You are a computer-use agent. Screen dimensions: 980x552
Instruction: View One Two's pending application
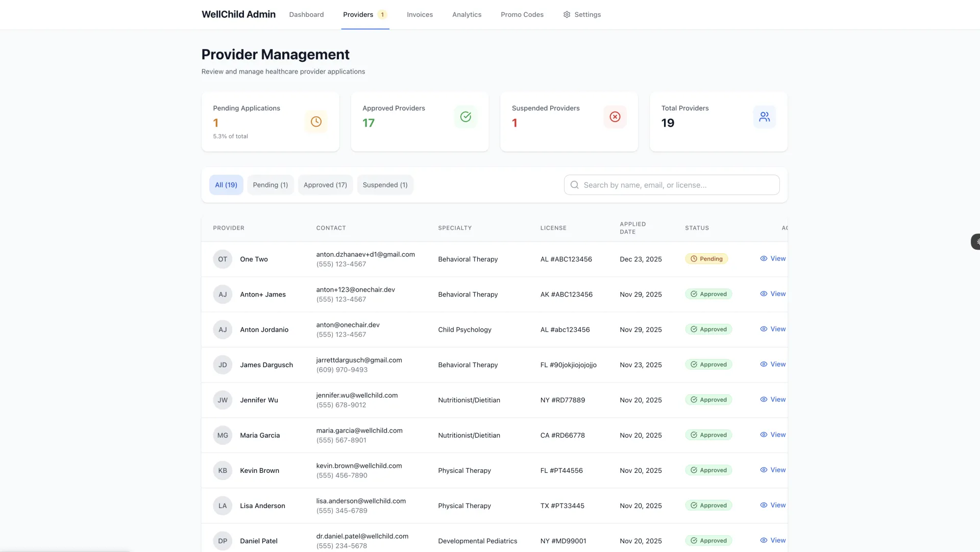point(773,259)
